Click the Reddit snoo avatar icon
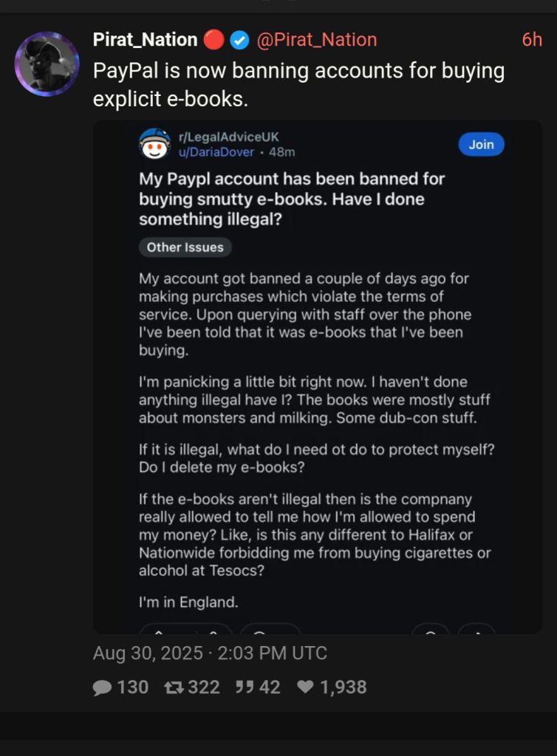The image size is (557, 756). 154,144
